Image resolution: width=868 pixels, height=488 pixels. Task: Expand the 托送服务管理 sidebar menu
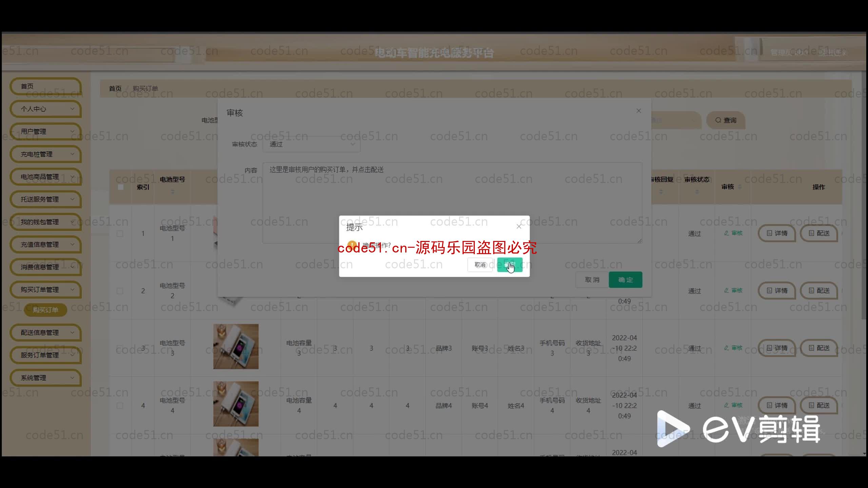click(46, 199)
